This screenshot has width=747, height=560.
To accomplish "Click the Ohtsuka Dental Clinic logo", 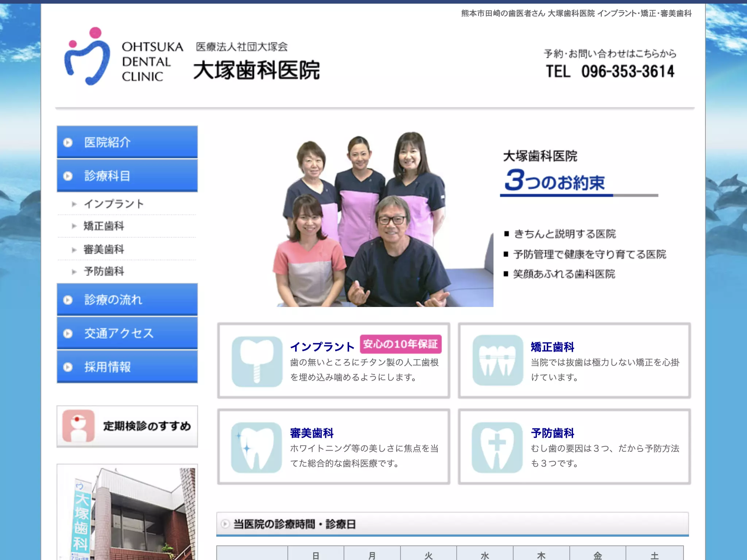I will pos(88,57).
